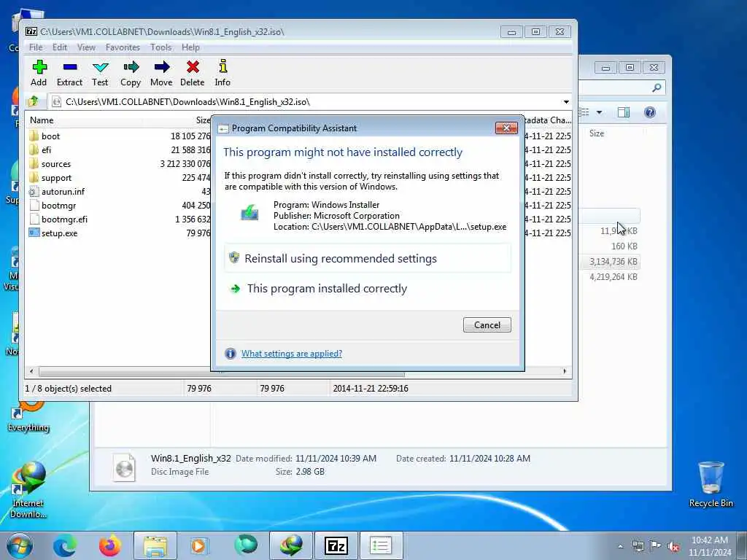Open Internet Download Manager desktop shortcut
The height and width of the screenshot is (560, 747).
(x=28, y=489)
